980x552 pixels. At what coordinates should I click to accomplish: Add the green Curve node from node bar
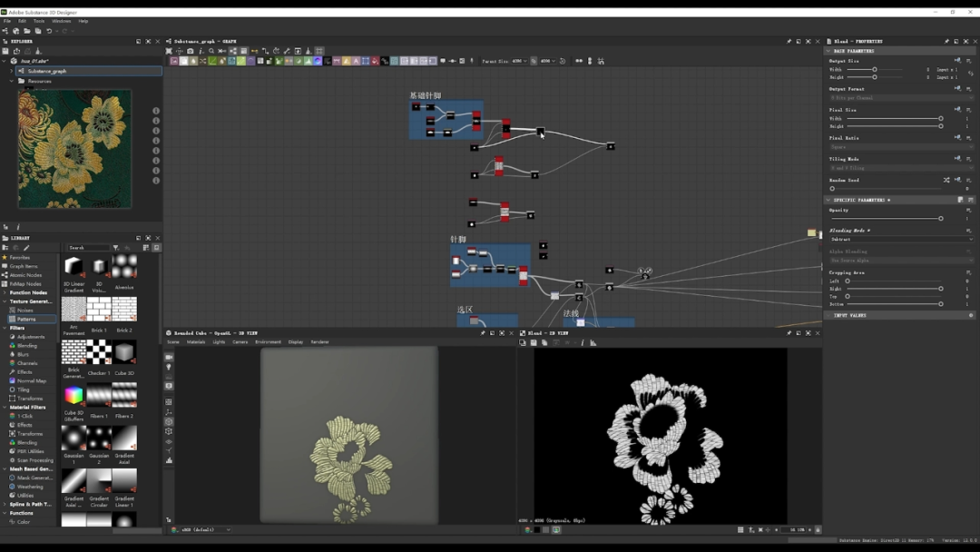tap(212, 61)
